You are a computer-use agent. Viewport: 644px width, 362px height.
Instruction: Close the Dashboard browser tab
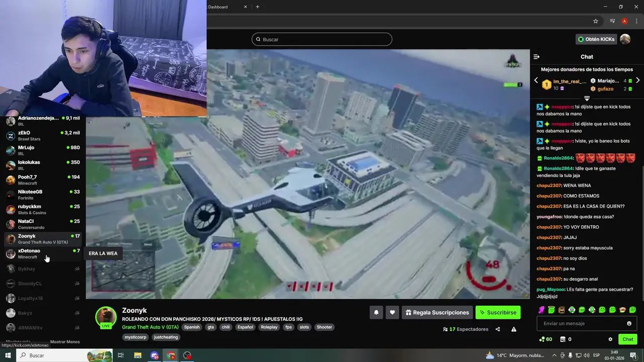[246, 7]
